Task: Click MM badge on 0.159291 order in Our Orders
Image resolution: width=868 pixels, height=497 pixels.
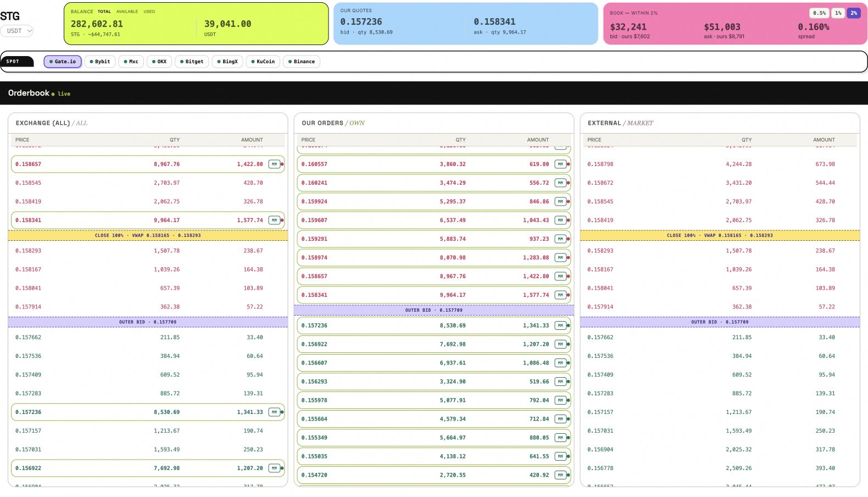Action: pos(560,239)
